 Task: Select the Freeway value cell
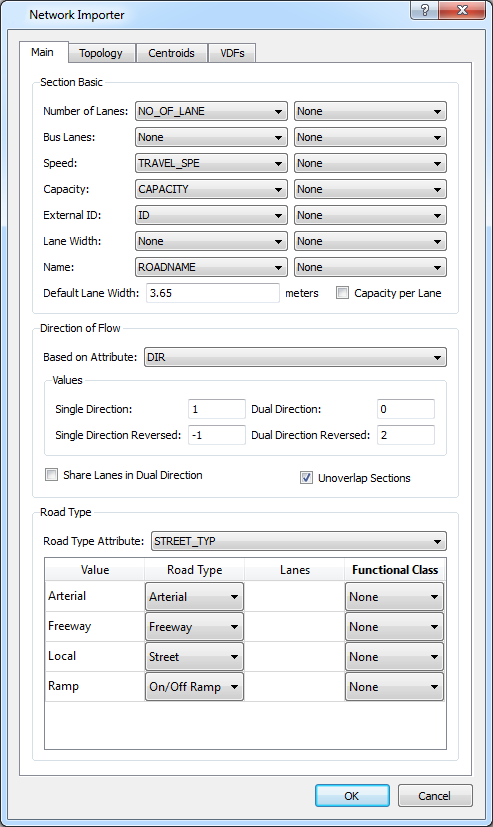coord(95,626)
